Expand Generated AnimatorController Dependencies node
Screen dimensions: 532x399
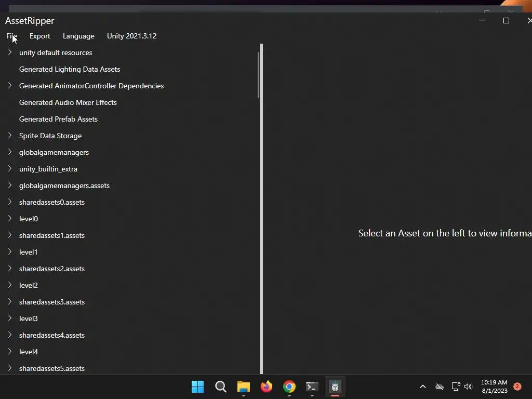coord(10,86)
